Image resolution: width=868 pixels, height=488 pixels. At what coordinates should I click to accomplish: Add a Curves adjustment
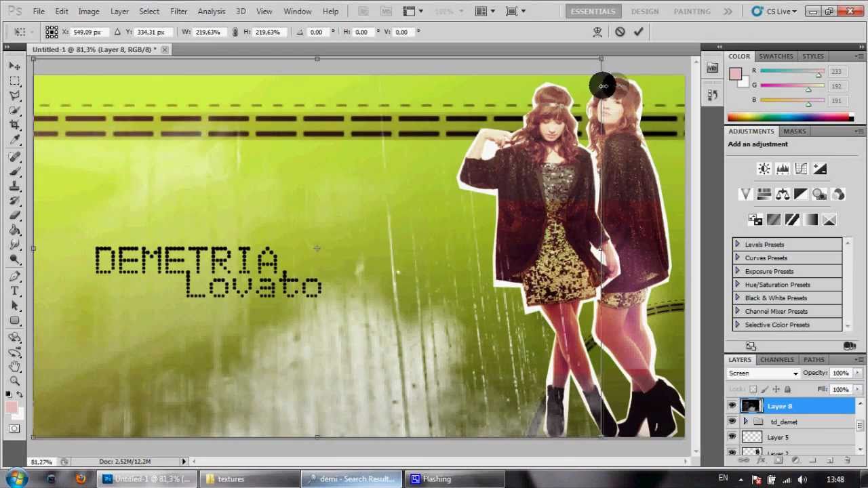(801, 169)
